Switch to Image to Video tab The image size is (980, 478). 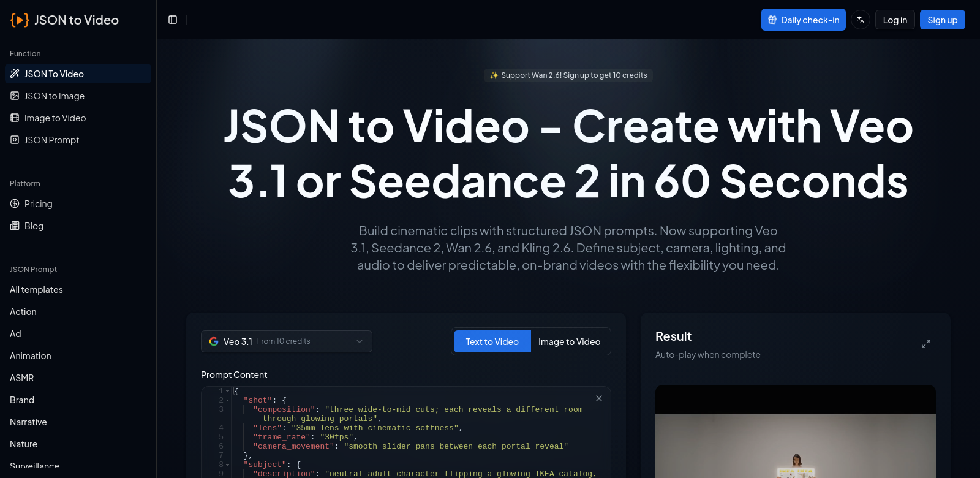pos(570,341)
